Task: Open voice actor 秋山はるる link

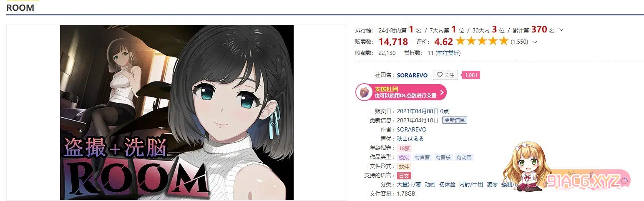Action: (410, 139)
